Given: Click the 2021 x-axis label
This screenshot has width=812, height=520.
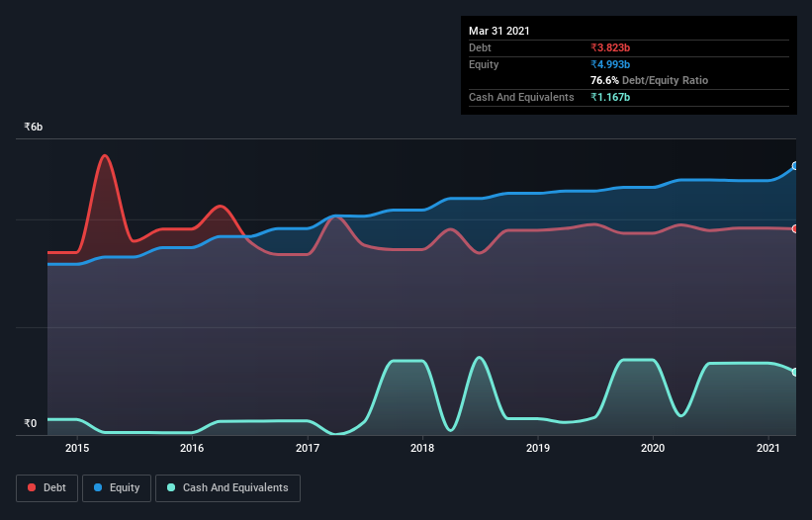Looking at the screenshot, I should coord(768,448).
